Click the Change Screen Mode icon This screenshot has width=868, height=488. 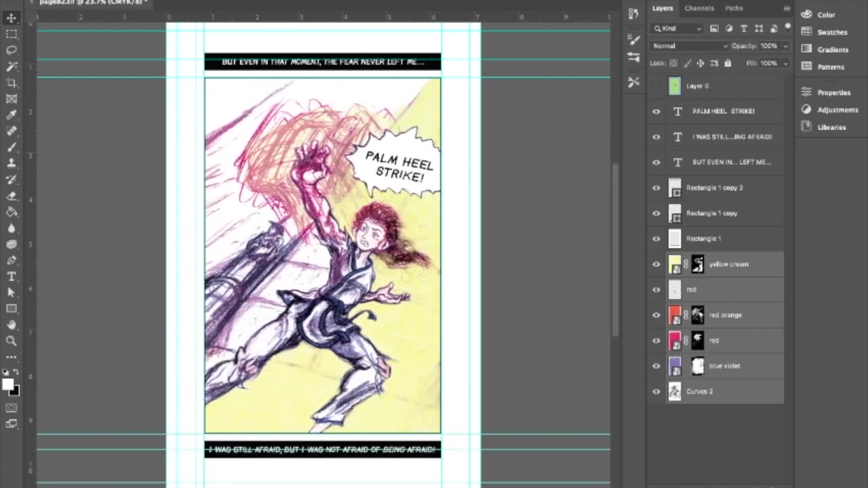pos(12,424)
